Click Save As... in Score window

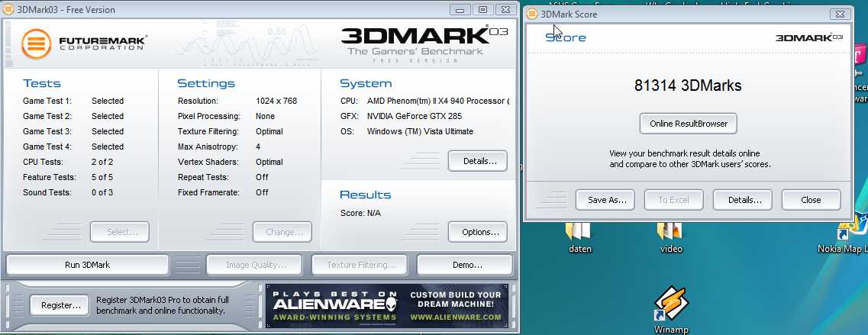coord(605,200)
